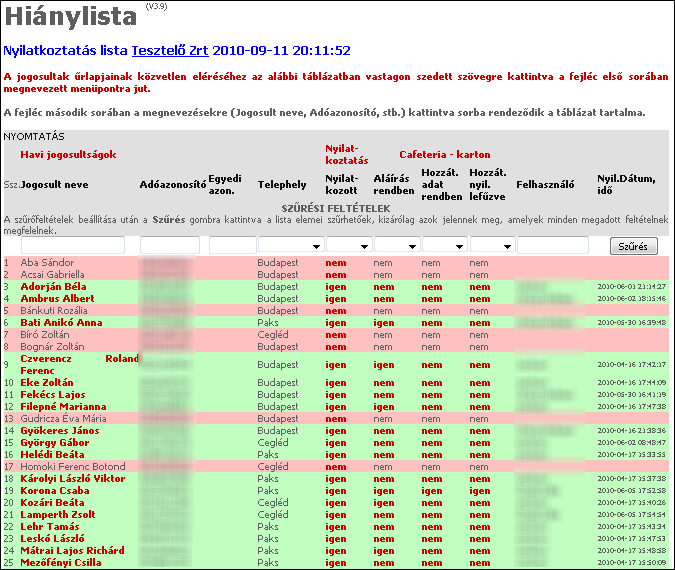675x570 pixels.
Task: Click Nyilatkozott 'nem' for Aba Sándor
Action: point(336,263)
